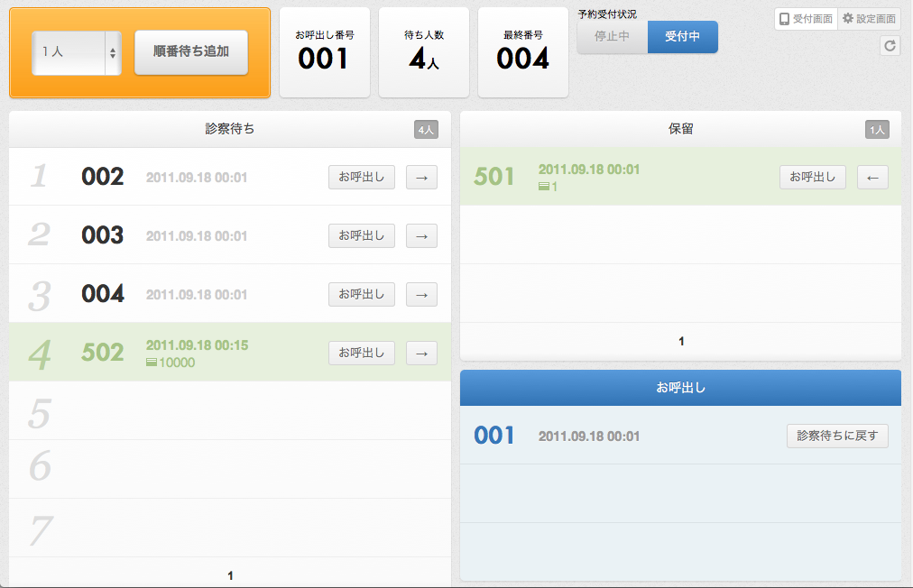The image size is (913, 588).
Task: Call ticket 004 with お呼出し button
Action: coord(362,295)
